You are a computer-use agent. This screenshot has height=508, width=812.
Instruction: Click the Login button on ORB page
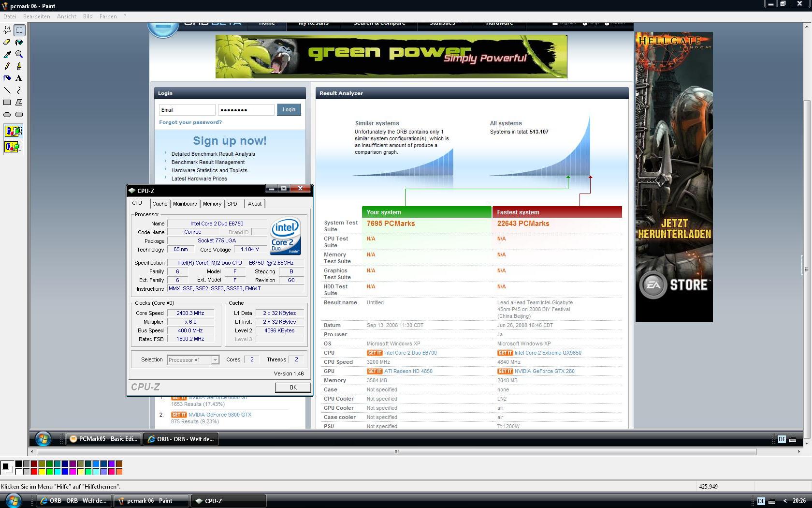click(x=289, y=110)
